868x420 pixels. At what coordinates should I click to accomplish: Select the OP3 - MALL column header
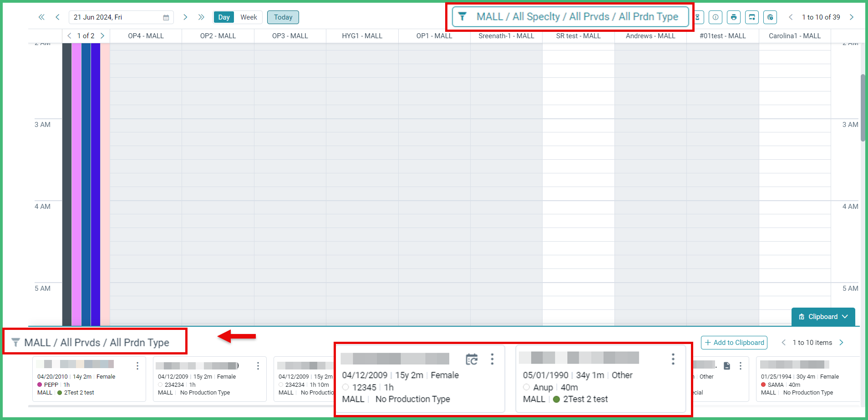pyautogui.click(x=289, y=35)
